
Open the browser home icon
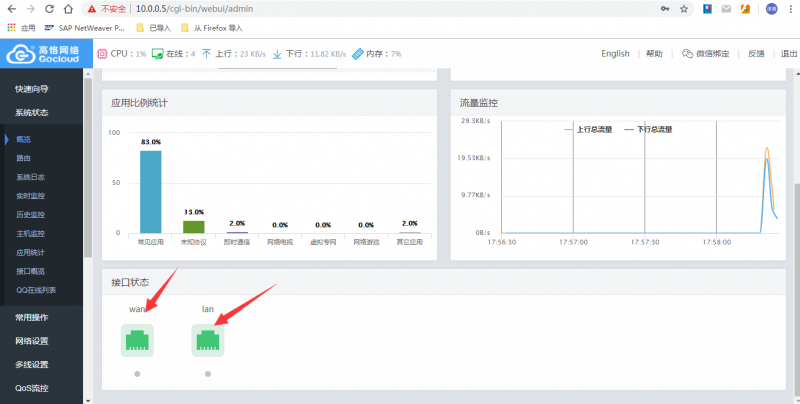click(68, 9)
